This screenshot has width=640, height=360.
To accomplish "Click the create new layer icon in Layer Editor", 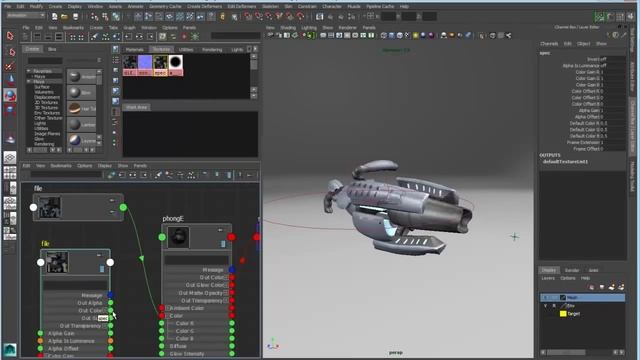I will [x=611, y=287].
